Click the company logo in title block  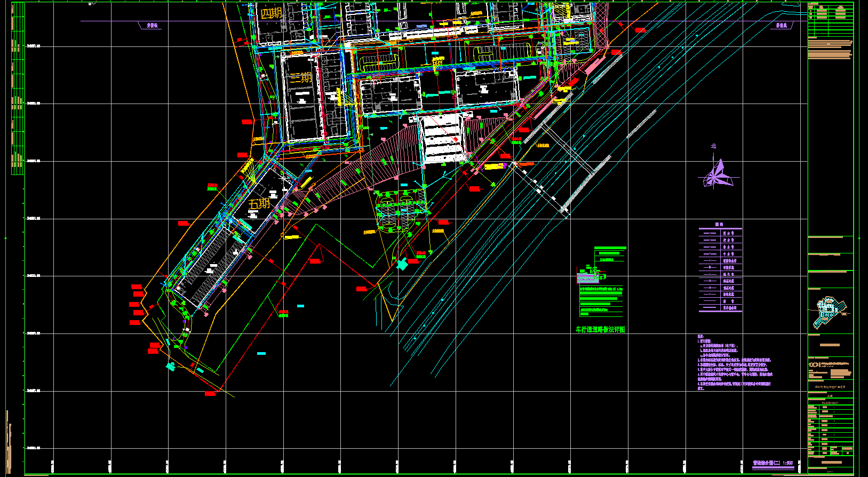click(x=814, y=364)
